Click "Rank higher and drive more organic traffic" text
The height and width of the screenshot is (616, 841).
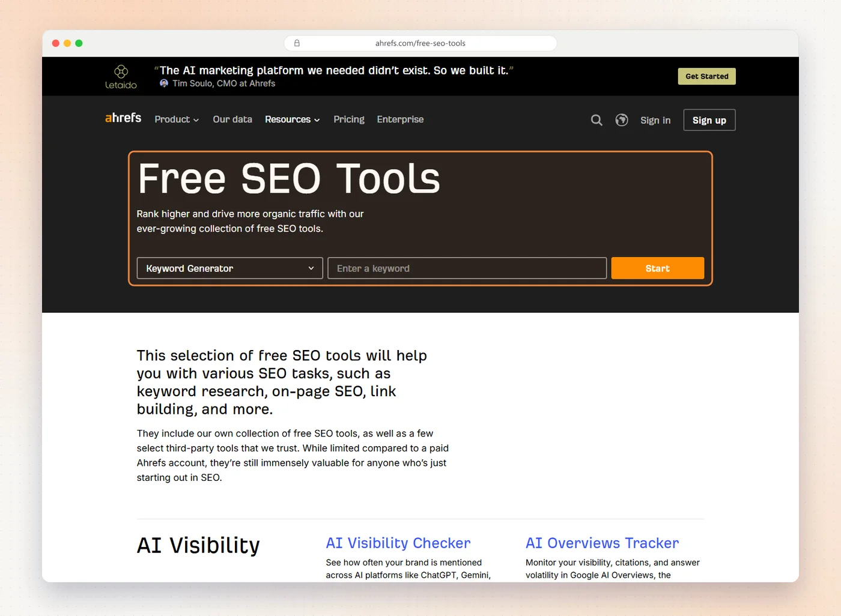250,221
